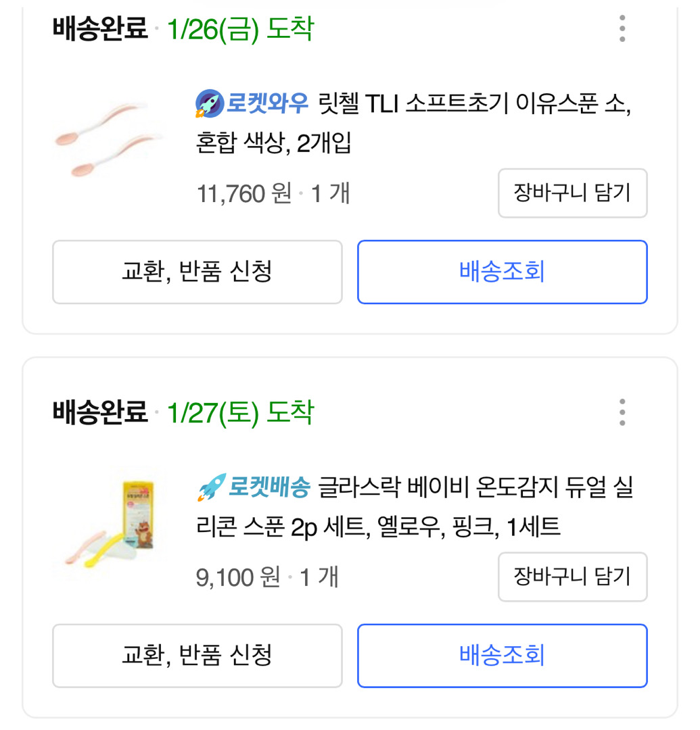Click the 배송완료 status on the 1/26 order
The width and height of the screenshot is (700, 730).
click(100, 29)
